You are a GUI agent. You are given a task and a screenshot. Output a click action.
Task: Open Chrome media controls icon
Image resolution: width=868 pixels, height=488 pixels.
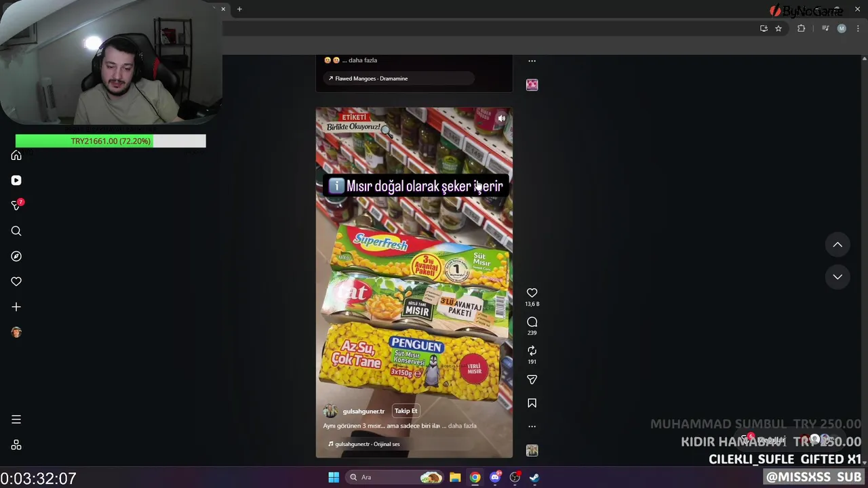(x=825, y=28)
